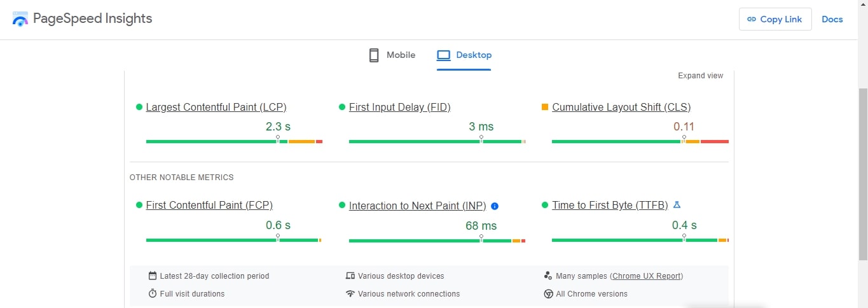Click the OTHER NOTABLE METRICS heading
868x308 pixels.
[x=181, y=178]
